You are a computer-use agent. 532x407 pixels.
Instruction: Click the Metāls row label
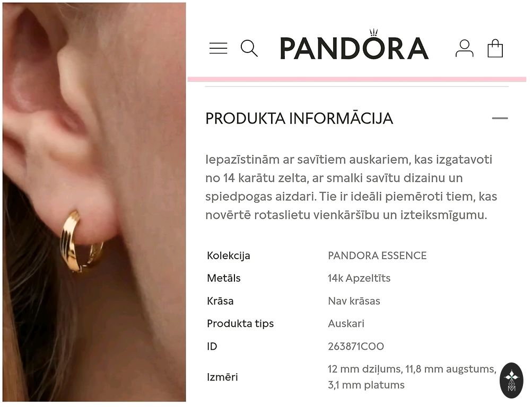pos(224,278)
